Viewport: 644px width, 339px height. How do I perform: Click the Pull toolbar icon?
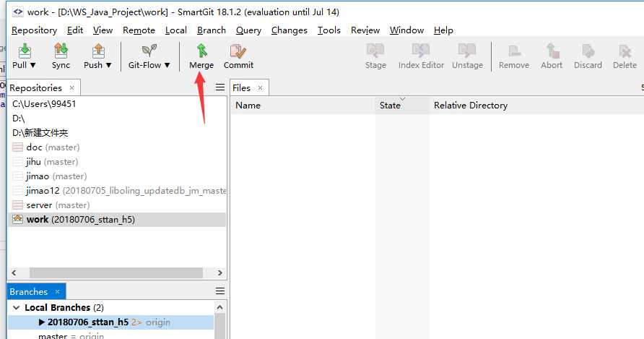click(x=25, y=51)
